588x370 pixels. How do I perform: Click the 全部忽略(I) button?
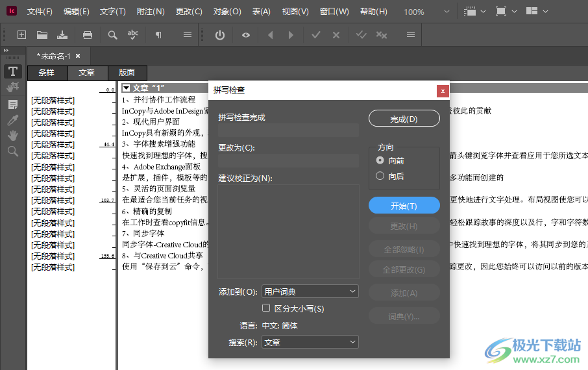tap(404, 249)
